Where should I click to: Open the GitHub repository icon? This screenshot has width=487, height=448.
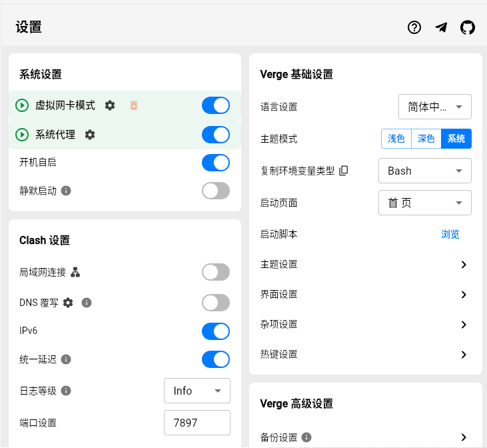(x=468, y=28)
